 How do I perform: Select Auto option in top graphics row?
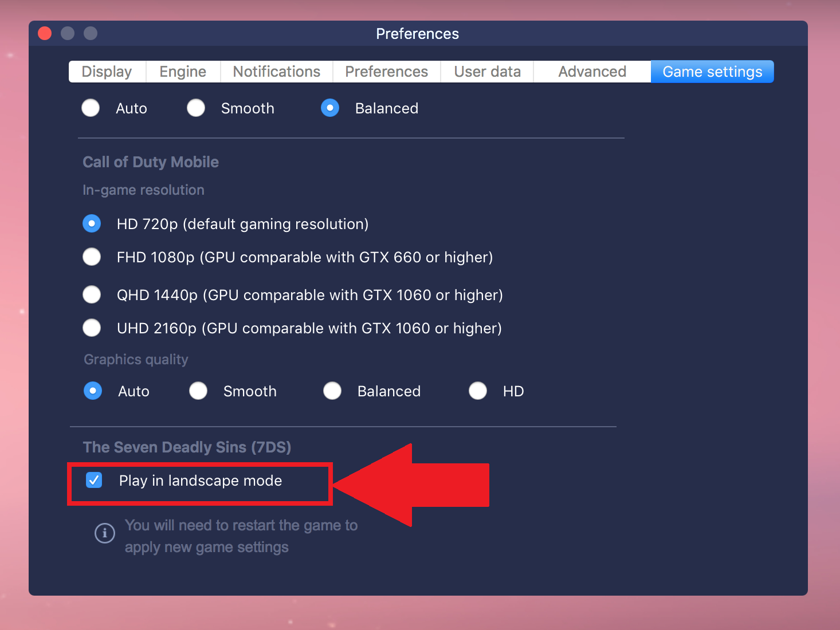91,108
